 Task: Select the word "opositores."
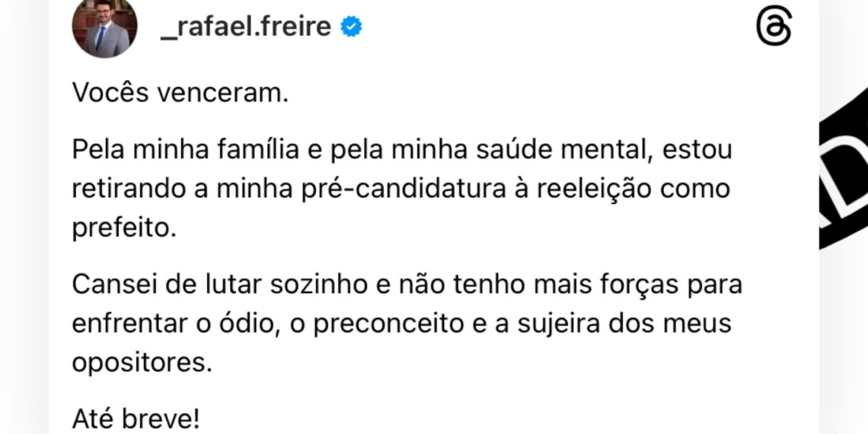142,364
